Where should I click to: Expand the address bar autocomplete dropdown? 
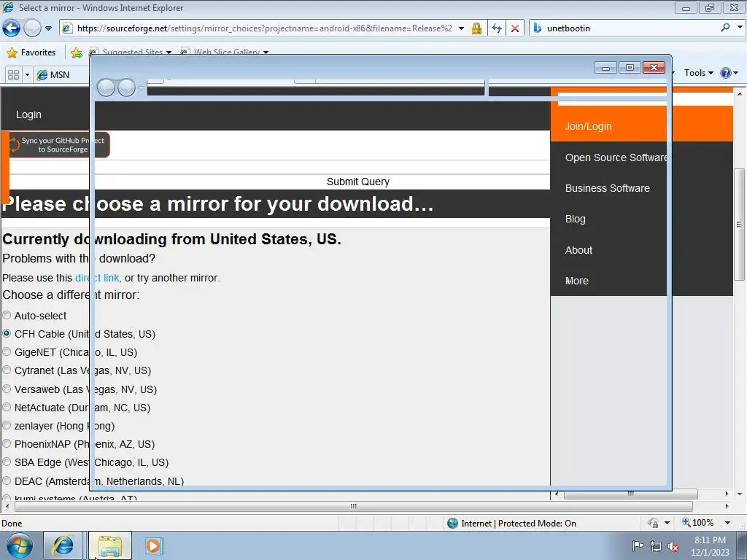[x=461, y=28]
